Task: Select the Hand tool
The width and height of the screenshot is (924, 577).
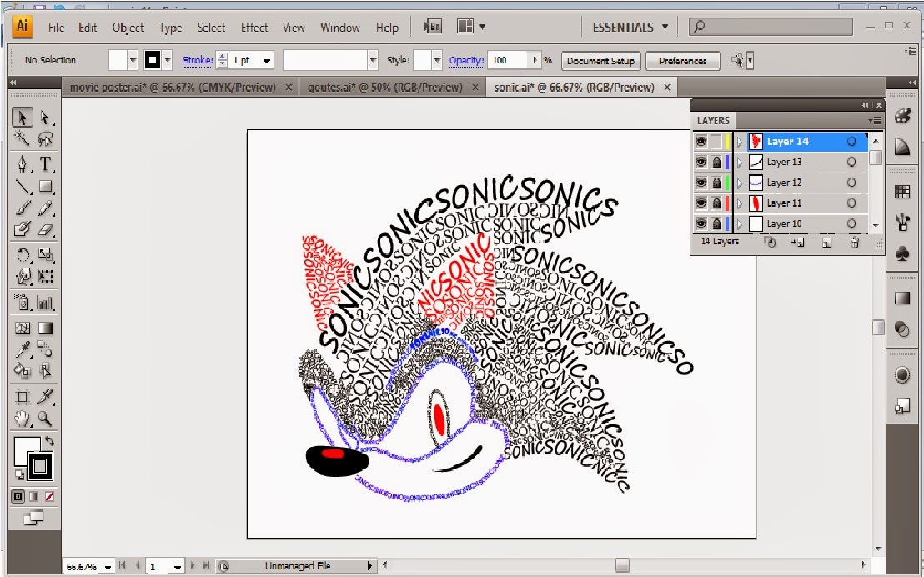Action: click(x=23, y=419)
